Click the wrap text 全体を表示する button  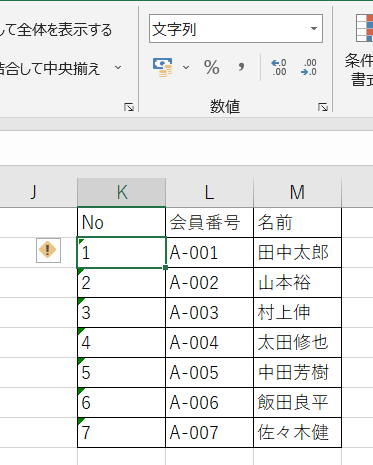tap(56, 30)
